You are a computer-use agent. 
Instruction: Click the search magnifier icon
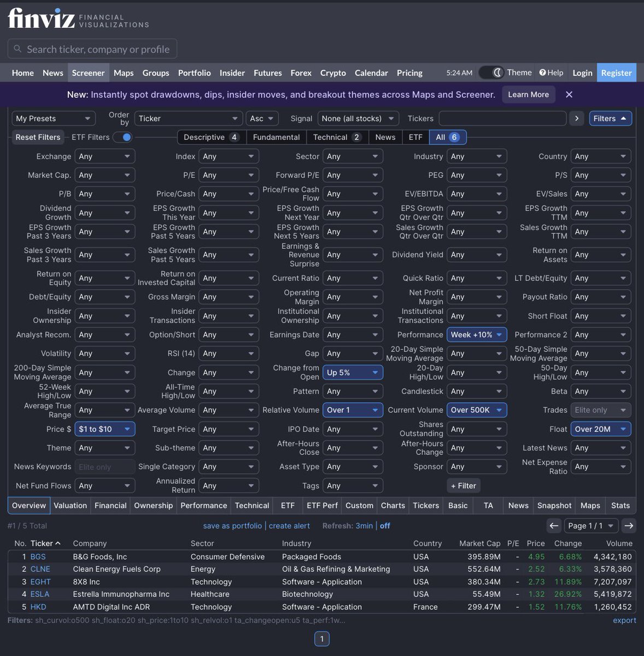pyautogui.click(x=17, y=49)
